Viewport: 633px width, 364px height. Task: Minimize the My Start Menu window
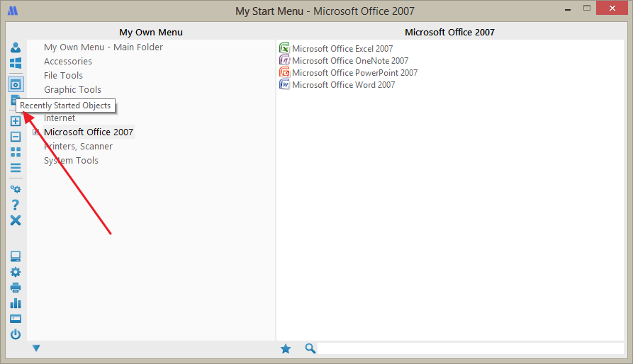click(568, 9)
